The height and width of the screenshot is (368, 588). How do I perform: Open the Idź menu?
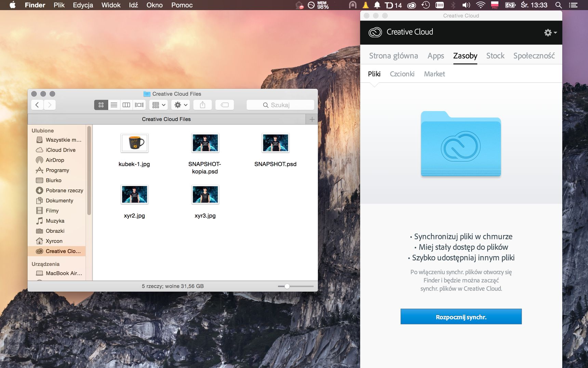pos(133,5)
